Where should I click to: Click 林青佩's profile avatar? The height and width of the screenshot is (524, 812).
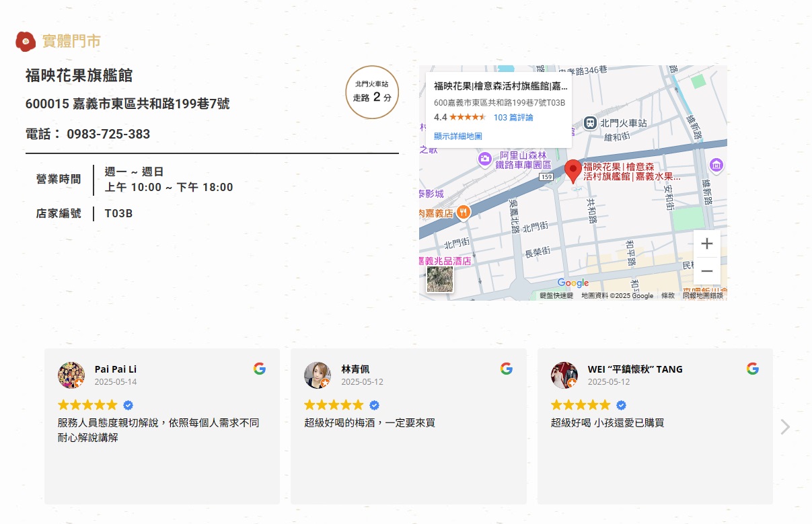tap(318, 375)
